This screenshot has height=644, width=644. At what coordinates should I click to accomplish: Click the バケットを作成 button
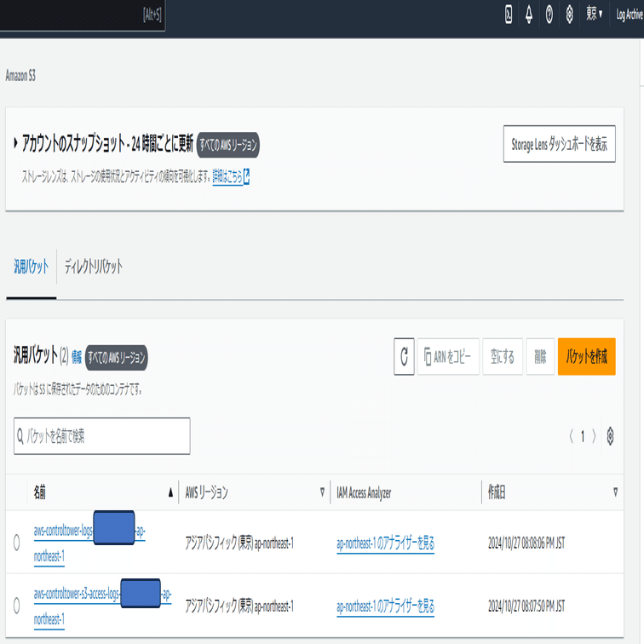pos(586,356)
